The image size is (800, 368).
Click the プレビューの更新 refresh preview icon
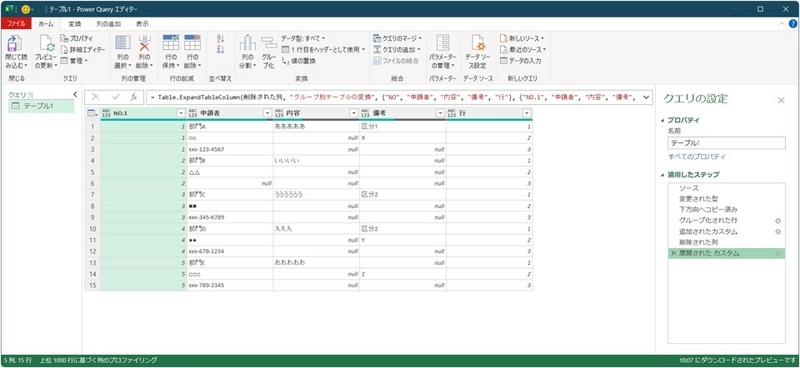[x=46, y=44]
